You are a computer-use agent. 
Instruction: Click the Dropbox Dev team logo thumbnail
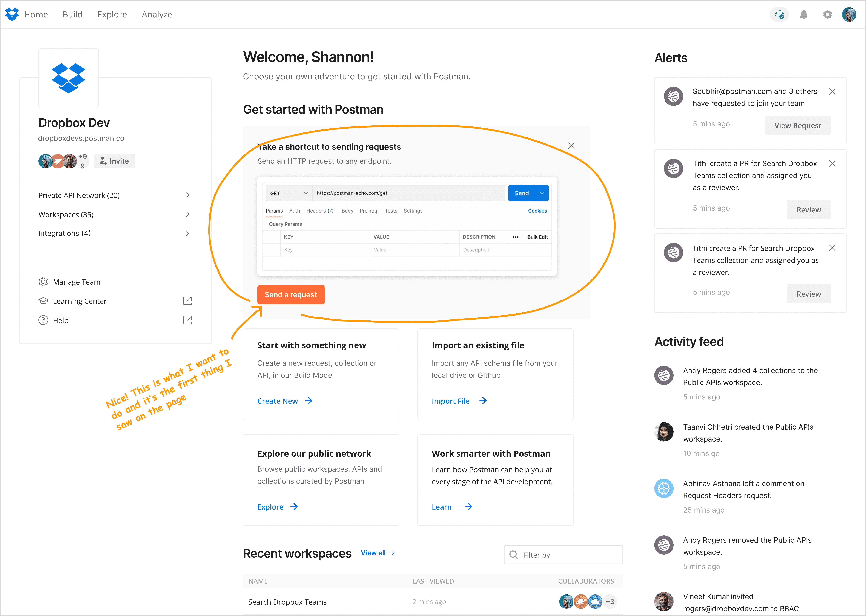click(69, 78)
